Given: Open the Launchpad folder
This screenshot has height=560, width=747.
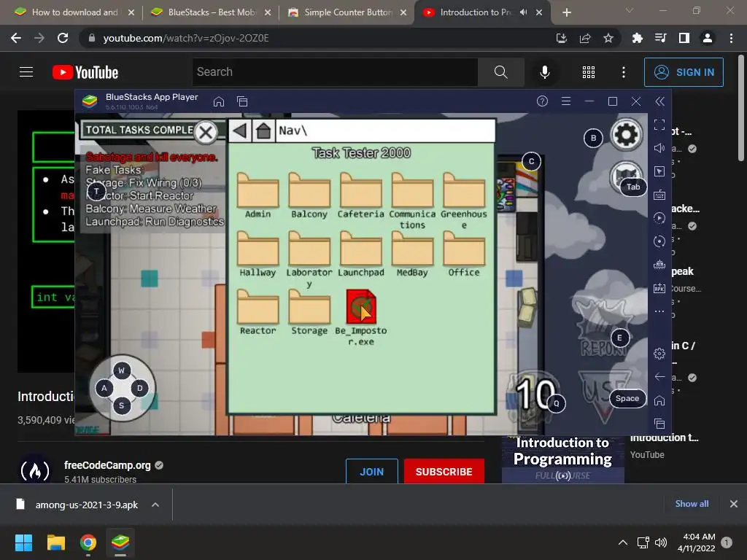Looking at the screenshot, I should point(360,249).
